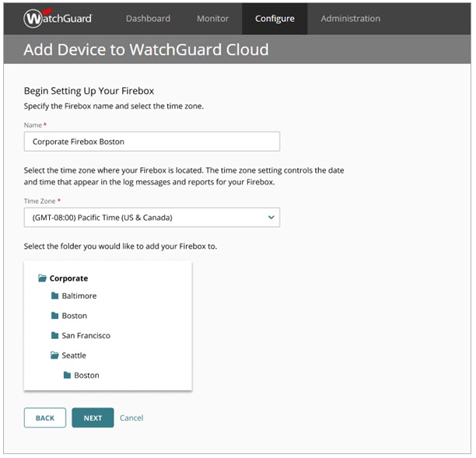The image size is (476, 458).
Task: Click the 'Name' field label
Action: click(33, 125)
